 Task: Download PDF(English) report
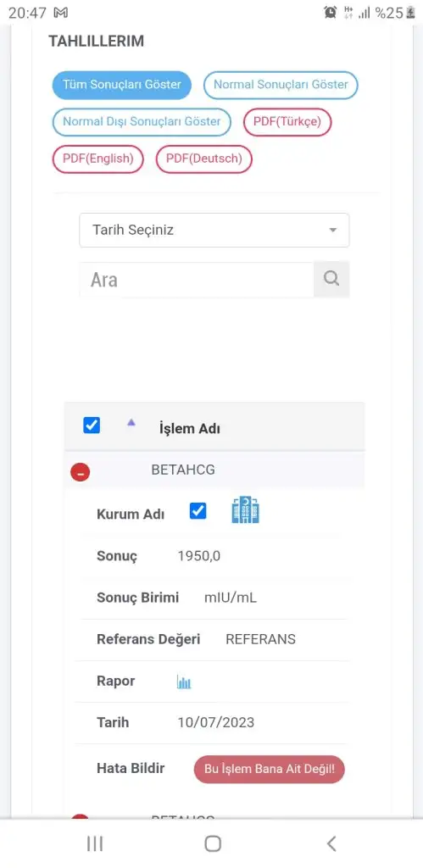(98, 159)
